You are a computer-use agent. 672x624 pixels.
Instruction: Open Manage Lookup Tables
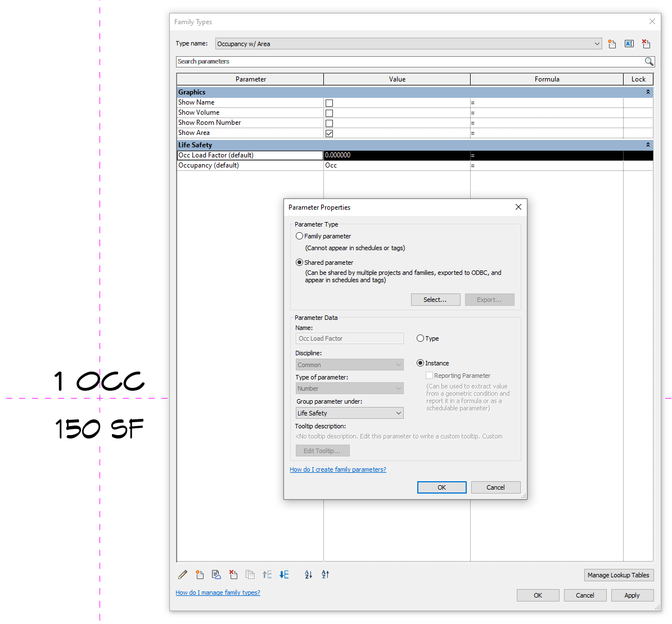click(x=619, y=575)
